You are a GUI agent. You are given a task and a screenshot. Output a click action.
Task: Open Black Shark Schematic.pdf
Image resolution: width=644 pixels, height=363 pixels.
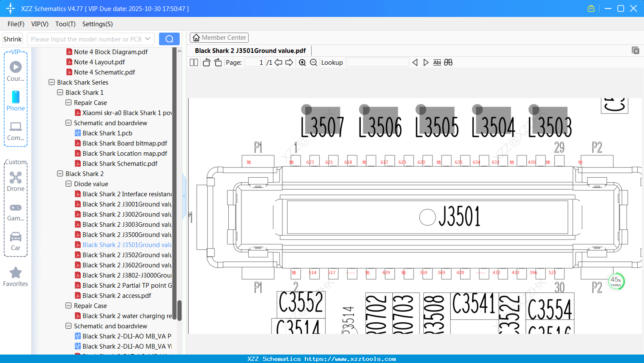click(120, 164)
